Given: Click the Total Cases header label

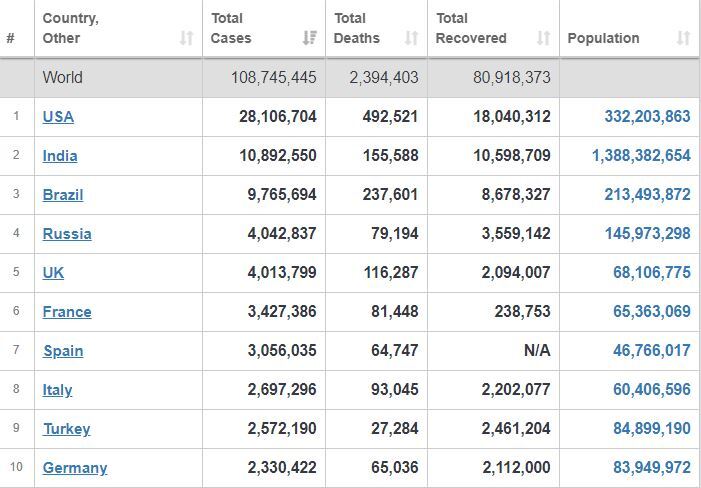Looking at the screenshot, I should 231,28.
